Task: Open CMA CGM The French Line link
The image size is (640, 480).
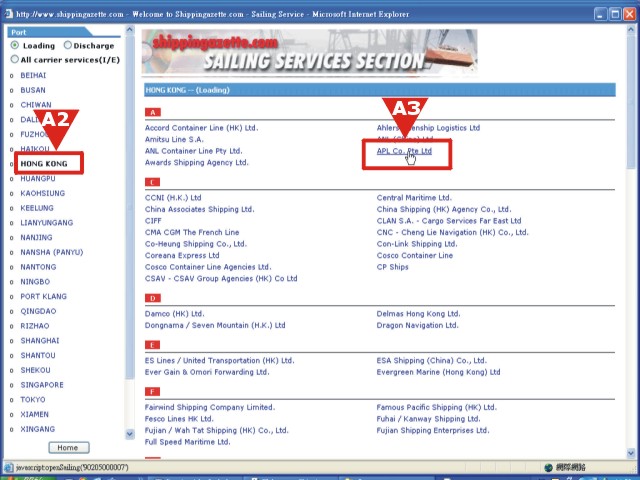Action: (192, 232)
